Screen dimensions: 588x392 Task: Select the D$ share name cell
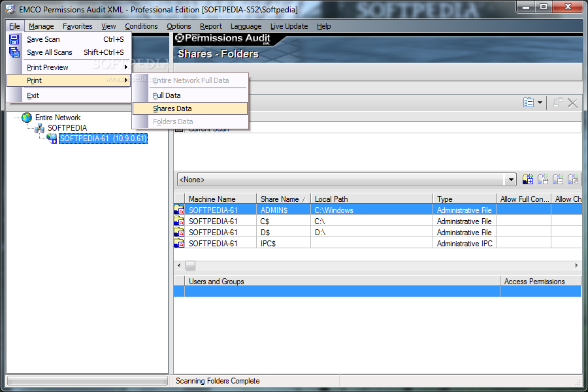(x=284, y=232)
